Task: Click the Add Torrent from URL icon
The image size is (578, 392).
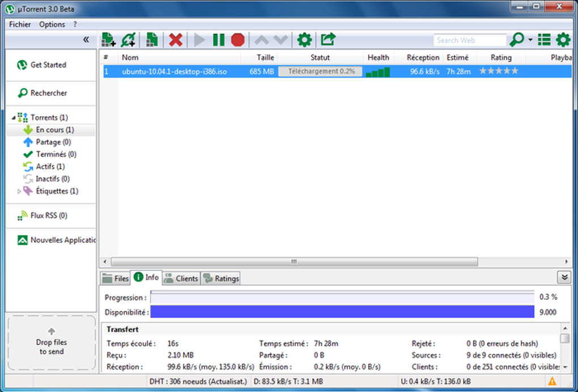Action: [128, 40]
